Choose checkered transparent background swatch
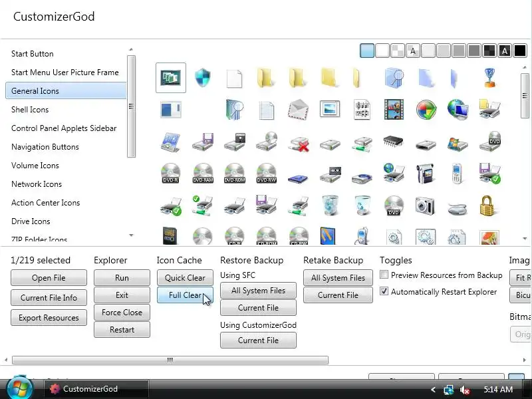532x399 pixels. (x=397, y=51)
